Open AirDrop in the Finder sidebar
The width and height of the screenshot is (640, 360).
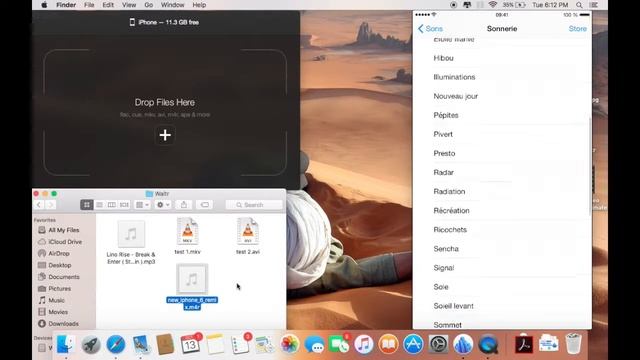point(58,253)
